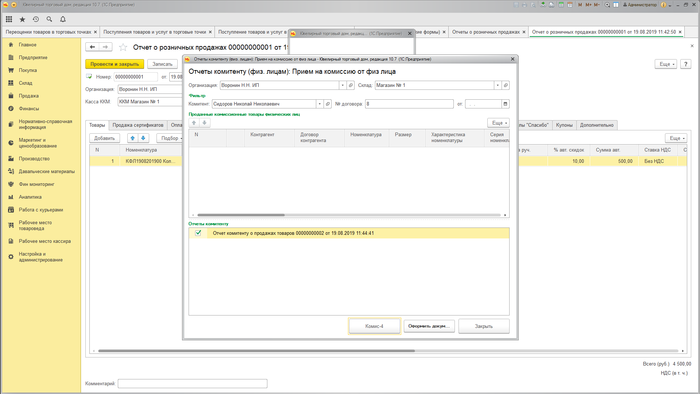The width and height of the screenshot is (700, 394).
Task: Click Оформить докум... button in dialog
Action: [x=429, y=326]
